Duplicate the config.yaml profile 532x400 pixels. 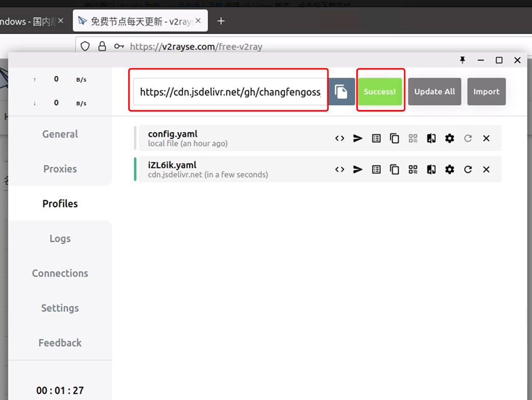tap(394, 138)
